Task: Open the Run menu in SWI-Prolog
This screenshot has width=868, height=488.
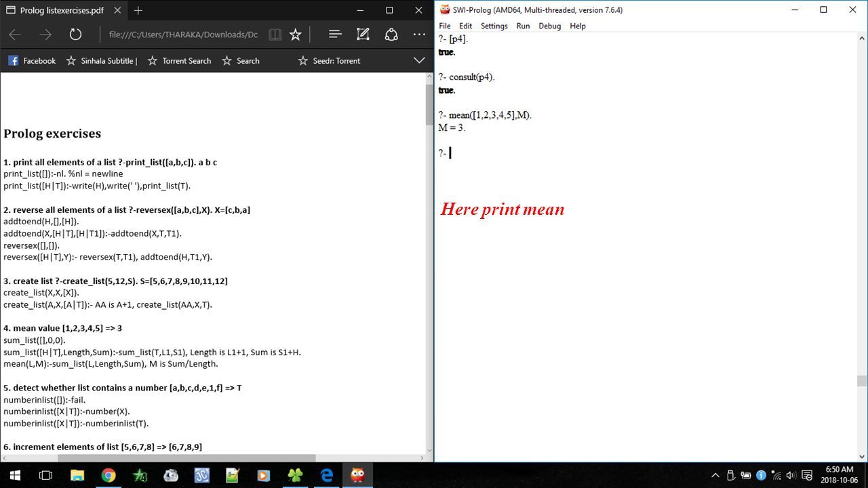Action: pyautogui.click(x=523, y=26)
